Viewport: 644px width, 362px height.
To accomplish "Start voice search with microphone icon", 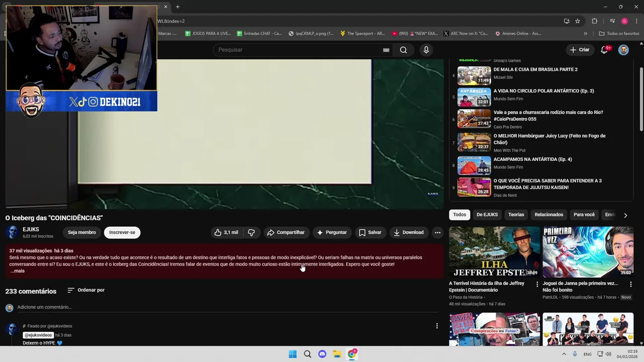I will [x=426, y=50].
